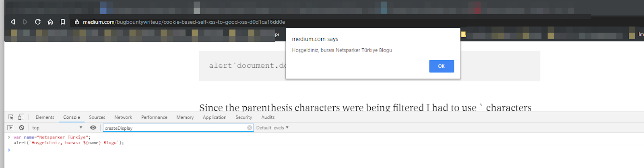The image size is (644, 168).
Task: Open the Application tab in DevTools
Action: click(215, 117)
